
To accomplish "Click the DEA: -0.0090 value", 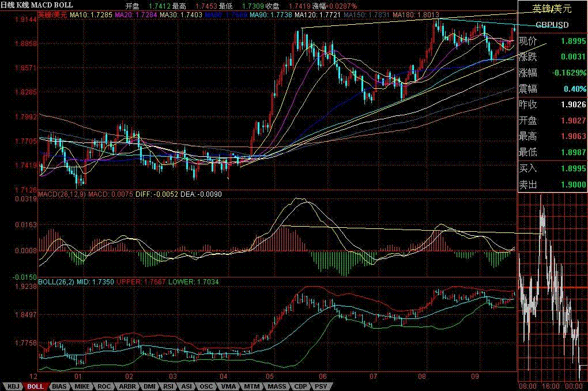I will tap(201, 194).
